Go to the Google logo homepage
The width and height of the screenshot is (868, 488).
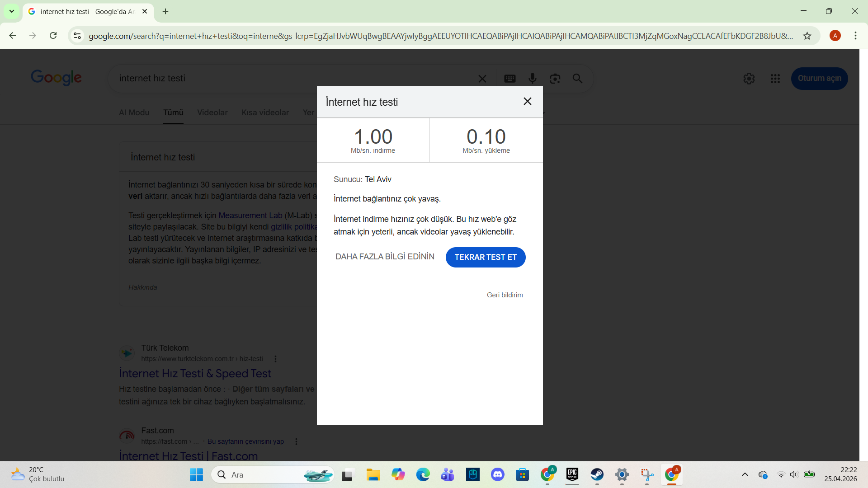pyautogui.click(x=56, y=78)
